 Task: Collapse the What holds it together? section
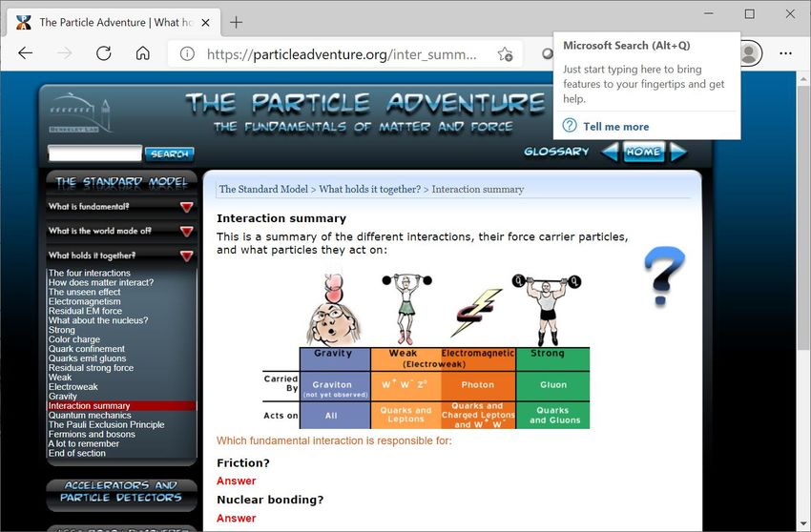click(x=121, y=256)
